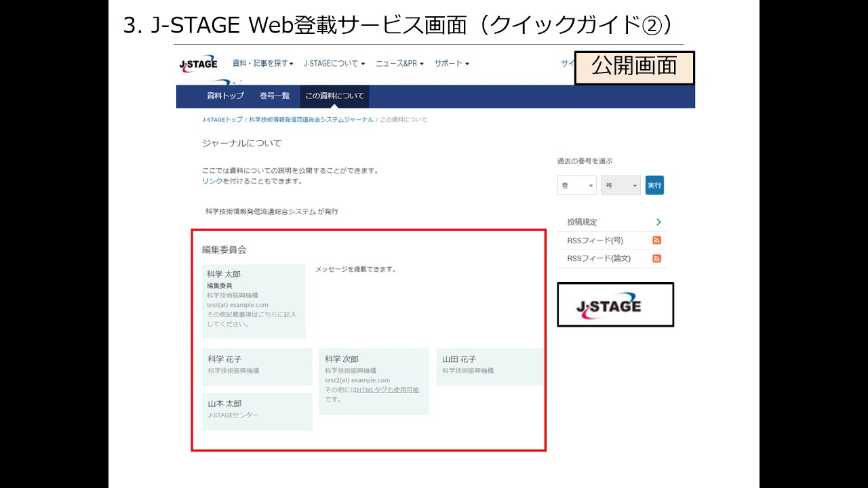Image resolution: width=868 pixels, height=488 pixels.
Task: Open the 号 issue select box
Action: point(620,185)
